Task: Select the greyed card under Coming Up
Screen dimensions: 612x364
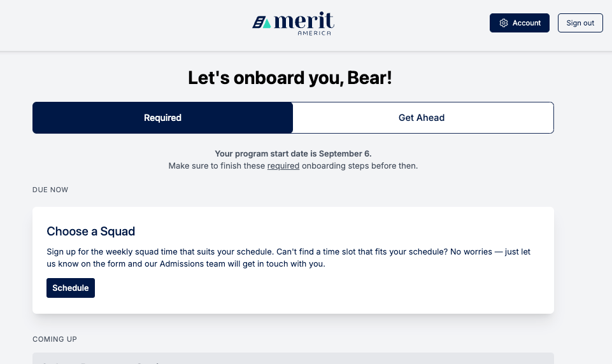Action: click(293, 359)
